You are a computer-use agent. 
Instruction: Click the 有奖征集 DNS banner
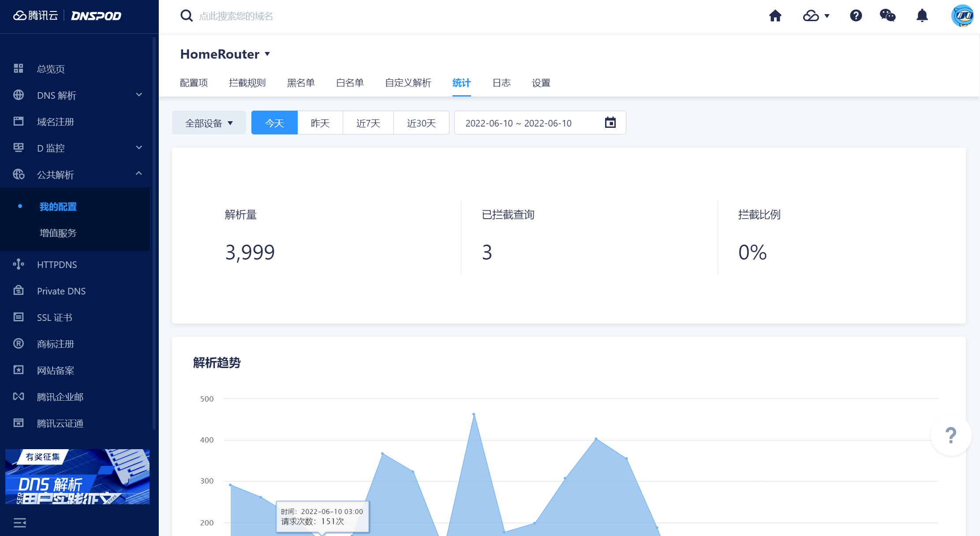(x=77, y=476)
